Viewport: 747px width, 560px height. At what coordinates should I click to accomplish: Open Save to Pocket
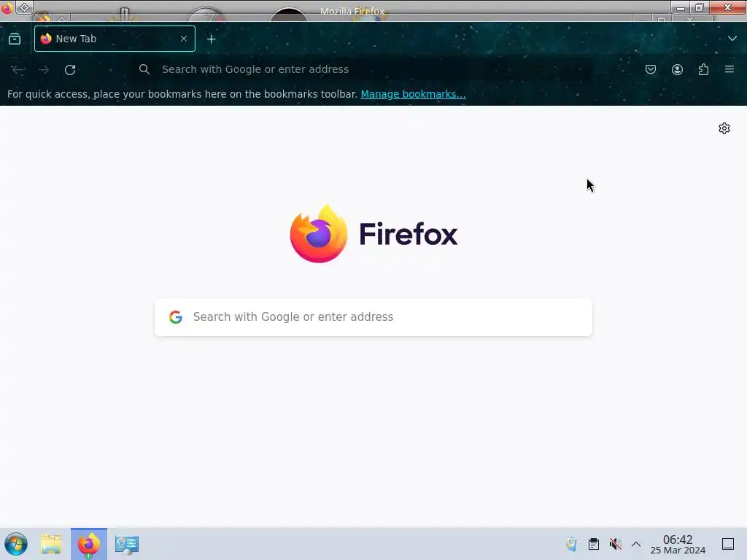pos(651,69)
